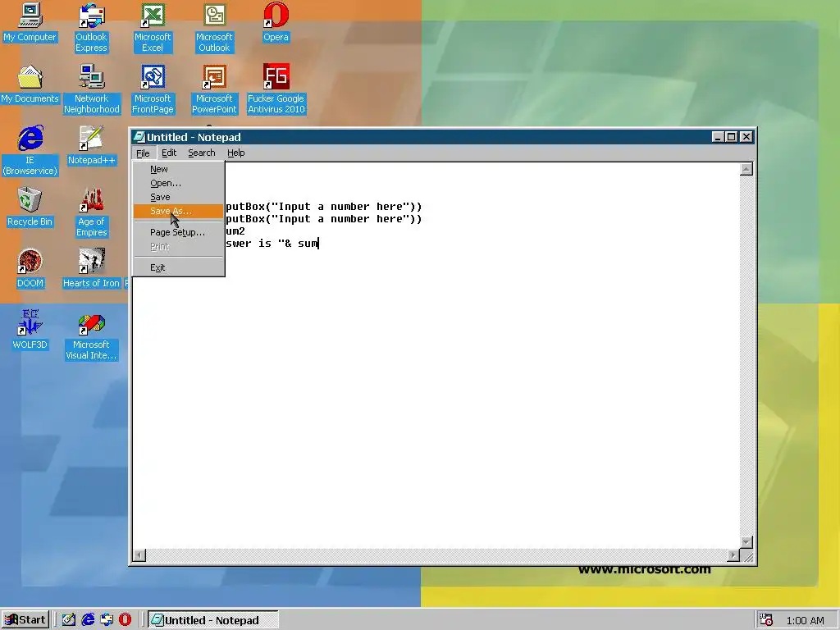The image size is (840, 630).
Task: Click the Outlook Express quick launch icon
Action: click(106, 620)
